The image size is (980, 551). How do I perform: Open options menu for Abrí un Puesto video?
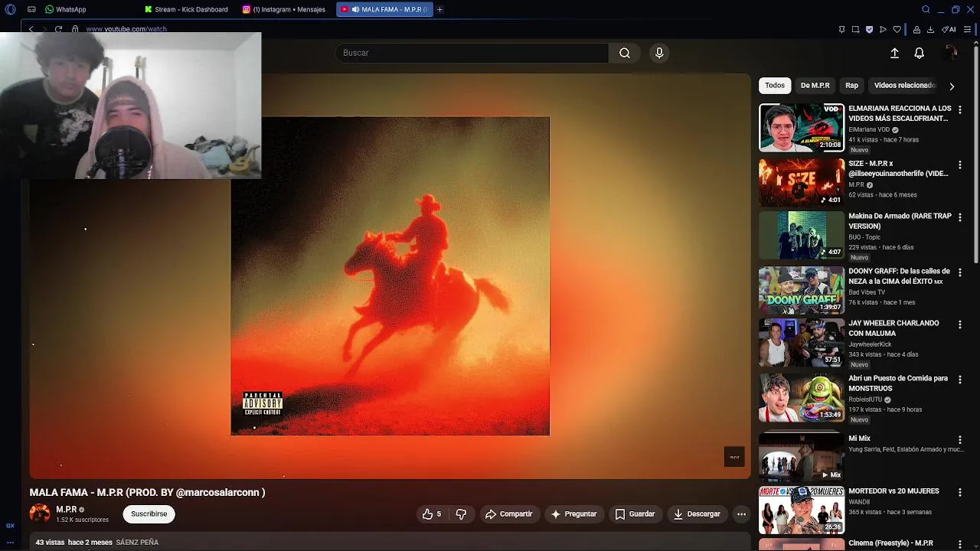click(x=959, y=380)
